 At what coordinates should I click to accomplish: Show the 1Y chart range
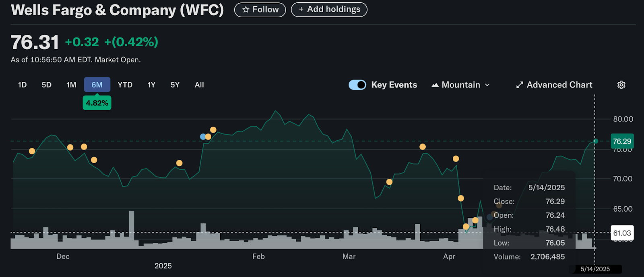[151, 85]
